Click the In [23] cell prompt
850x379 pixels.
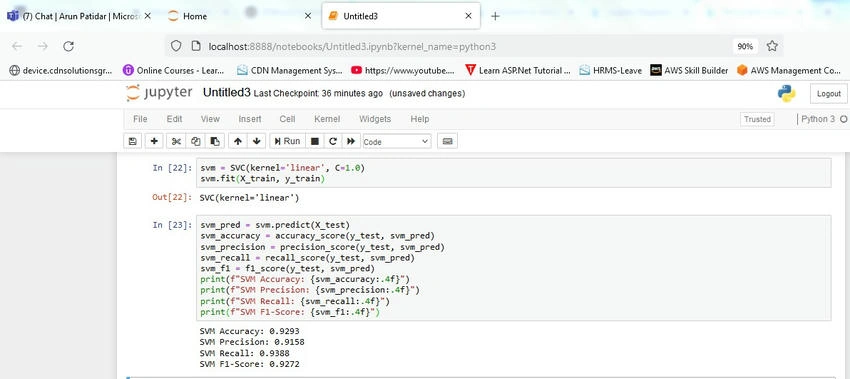[172, 224]
